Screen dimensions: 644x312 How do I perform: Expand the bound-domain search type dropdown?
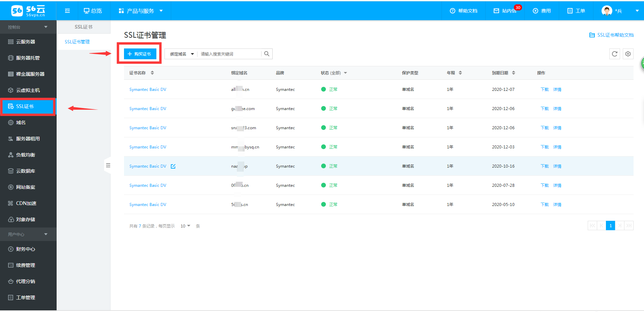(x=182, y=54)
